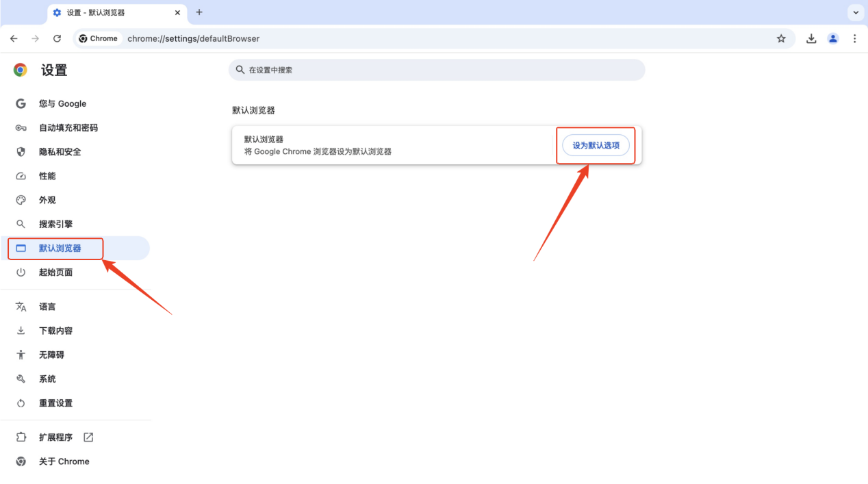
Task: Reload the page with refresh icon
Action: tap(57, 39)
